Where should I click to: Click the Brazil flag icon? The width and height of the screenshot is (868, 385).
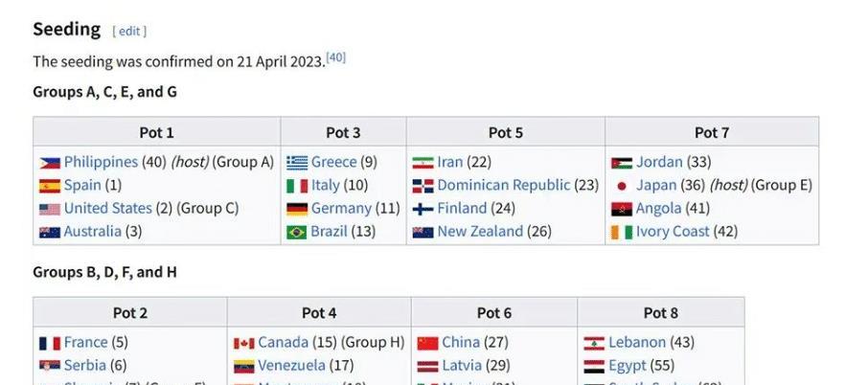coord(297,232)
